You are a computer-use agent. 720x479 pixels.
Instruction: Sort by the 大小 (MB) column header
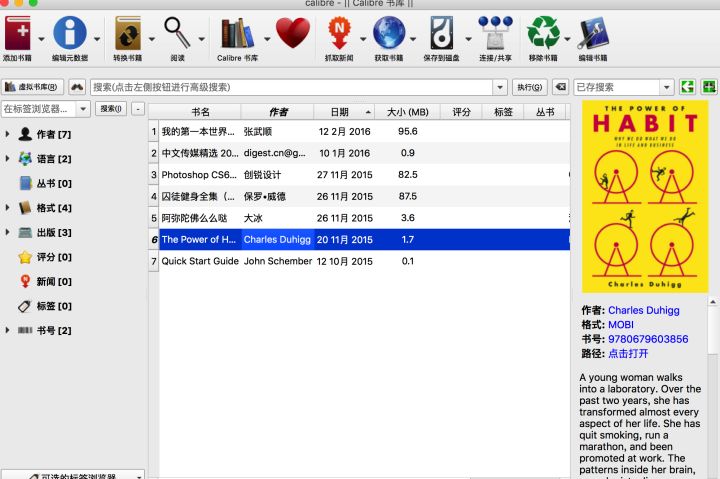[x=408, y=112]
